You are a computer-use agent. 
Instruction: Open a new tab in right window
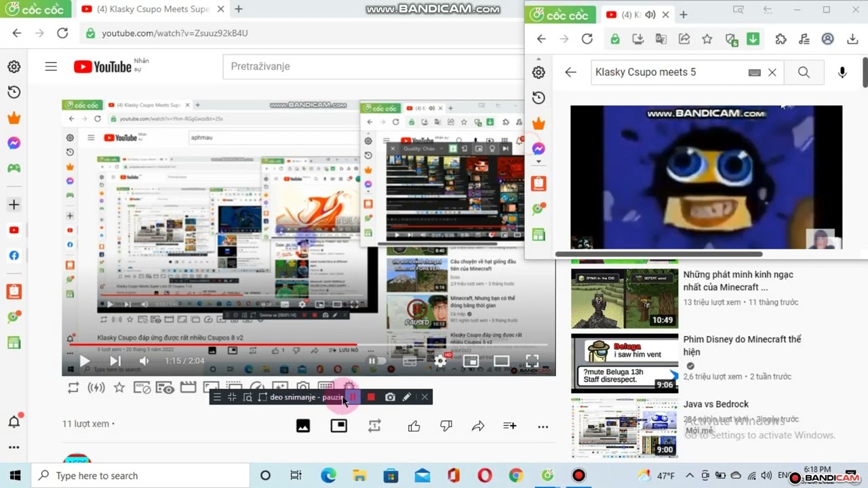coord(683,14)
